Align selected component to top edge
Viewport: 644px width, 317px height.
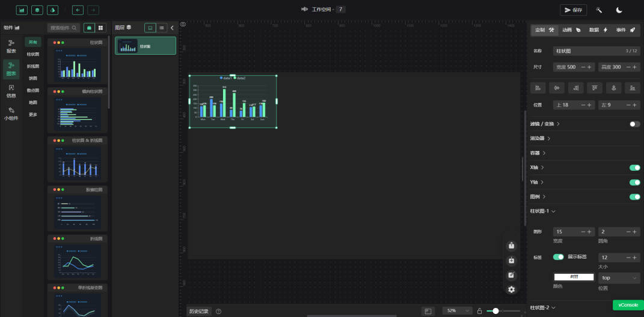(595, 87)
